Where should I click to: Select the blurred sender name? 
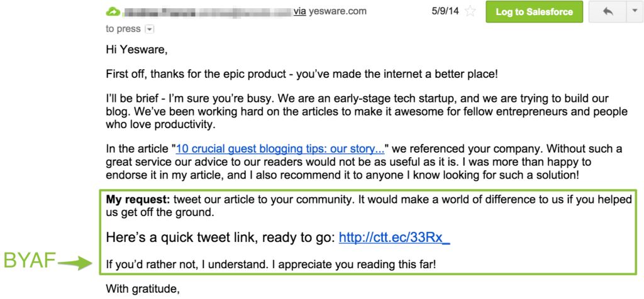tap(206, 11)
